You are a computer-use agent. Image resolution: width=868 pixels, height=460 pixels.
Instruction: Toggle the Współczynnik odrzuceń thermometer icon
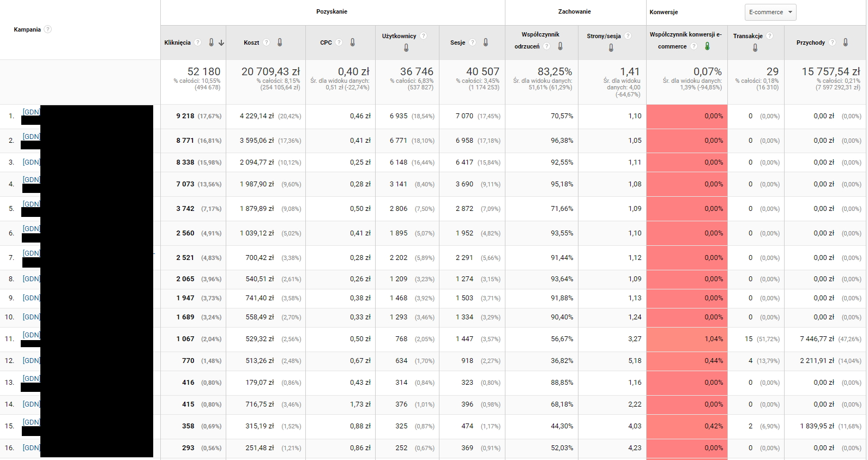tap(560, 46)
